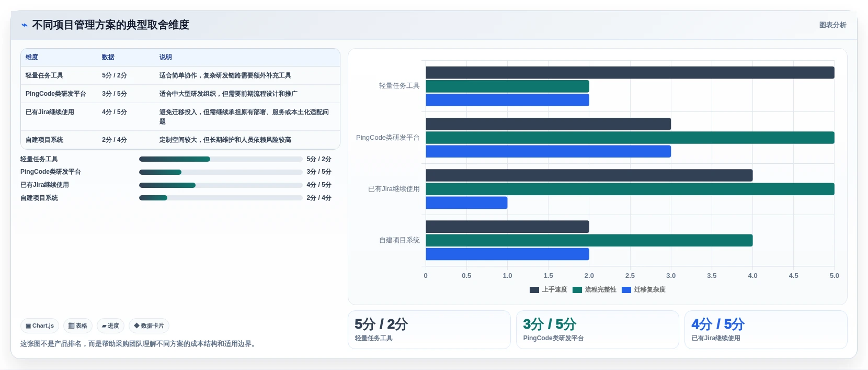Viewport: 868px width, 370px height.
Task: Click the description 适合中大型研发组织 in table
Action: (229, 94)
